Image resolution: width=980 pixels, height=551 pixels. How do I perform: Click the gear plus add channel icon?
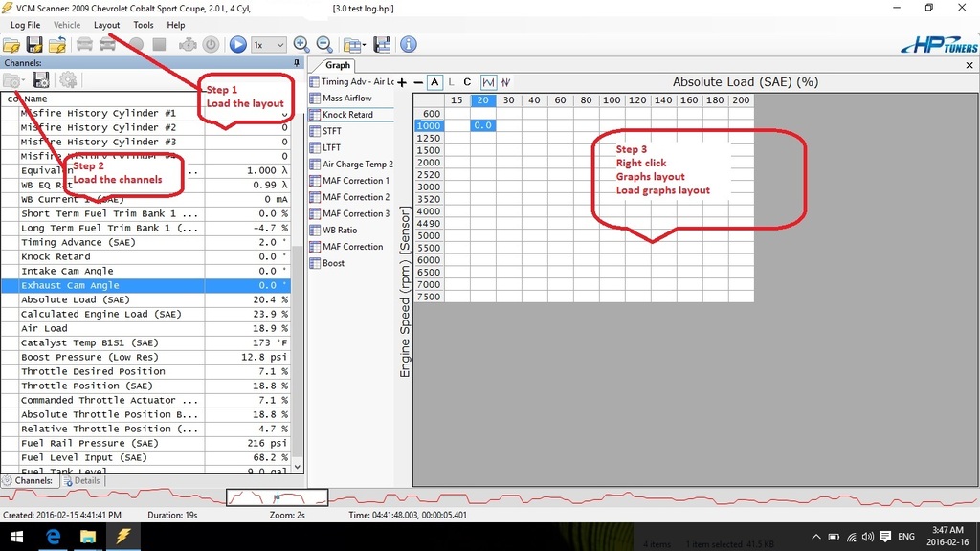pyautogui.click(x=68, y=80)
